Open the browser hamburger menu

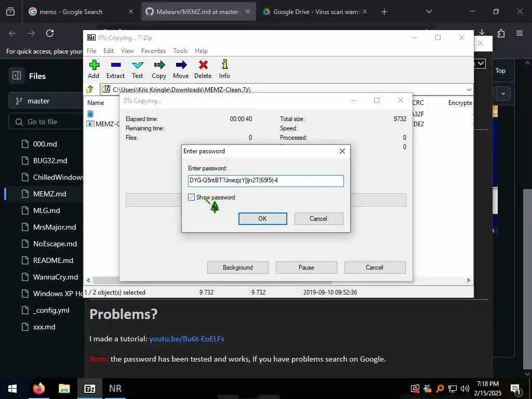pyautogui.click(x=520, y=33)
